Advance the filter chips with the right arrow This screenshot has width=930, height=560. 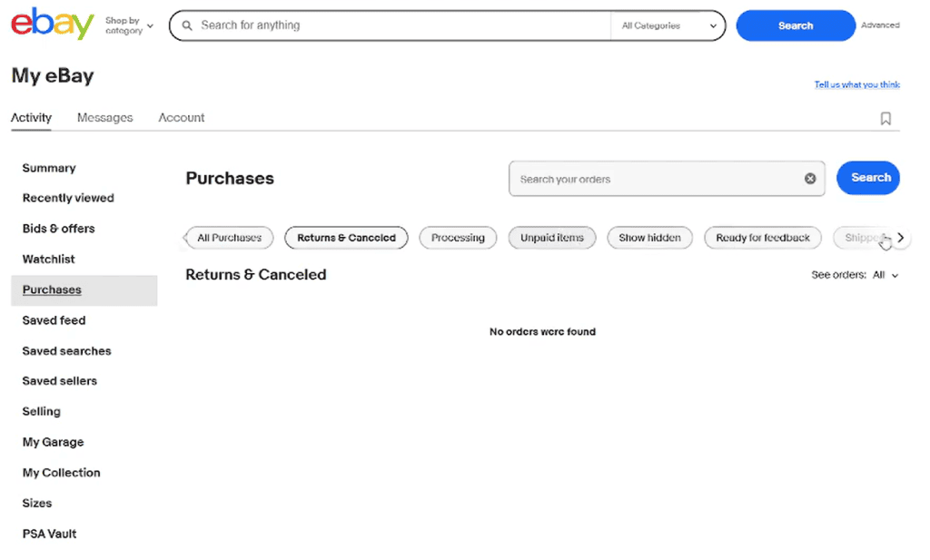click(900, 238)
